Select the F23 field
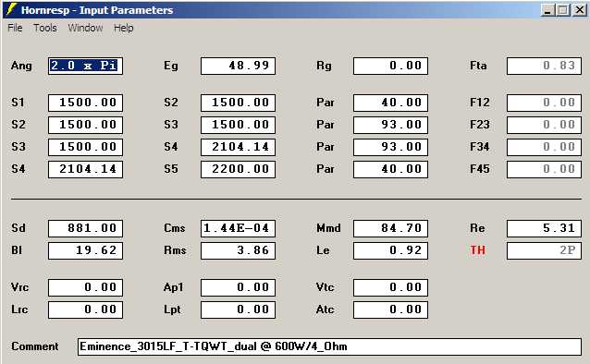The image size is (590, 364). (544, 125)
